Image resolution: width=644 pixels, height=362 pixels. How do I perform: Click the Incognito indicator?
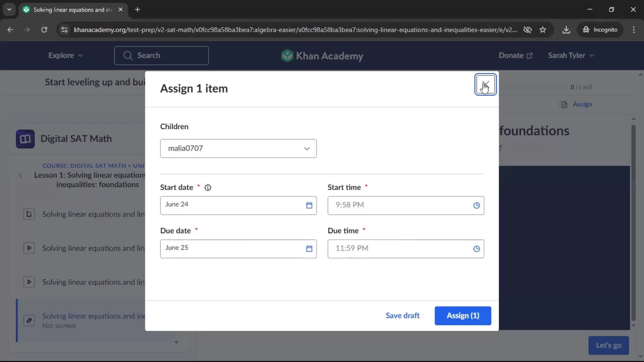tap(600, 30)
